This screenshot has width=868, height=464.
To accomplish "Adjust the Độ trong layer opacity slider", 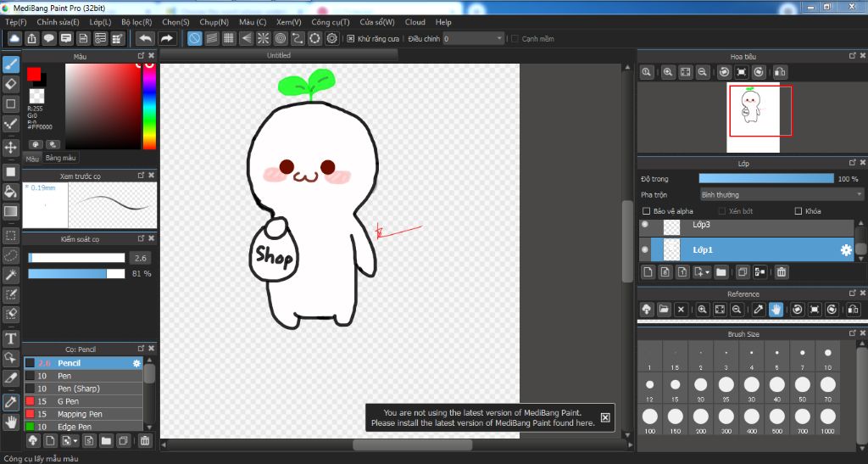I will (766, 179).
